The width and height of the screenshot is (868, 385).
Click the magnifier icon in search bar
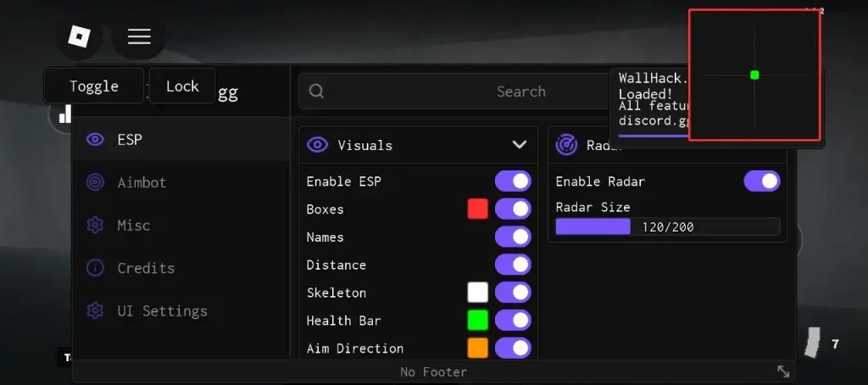coord(317,92)
